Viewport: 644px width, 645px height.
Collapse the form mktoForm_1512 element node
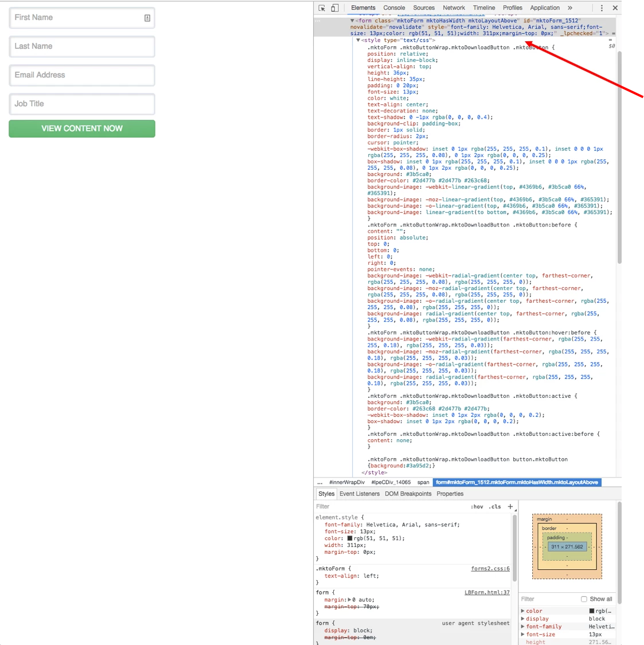point(352,21)
